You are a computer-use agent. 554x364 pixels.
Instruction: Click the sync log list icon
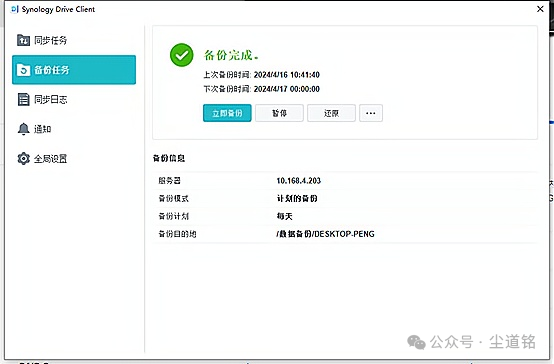23,99
